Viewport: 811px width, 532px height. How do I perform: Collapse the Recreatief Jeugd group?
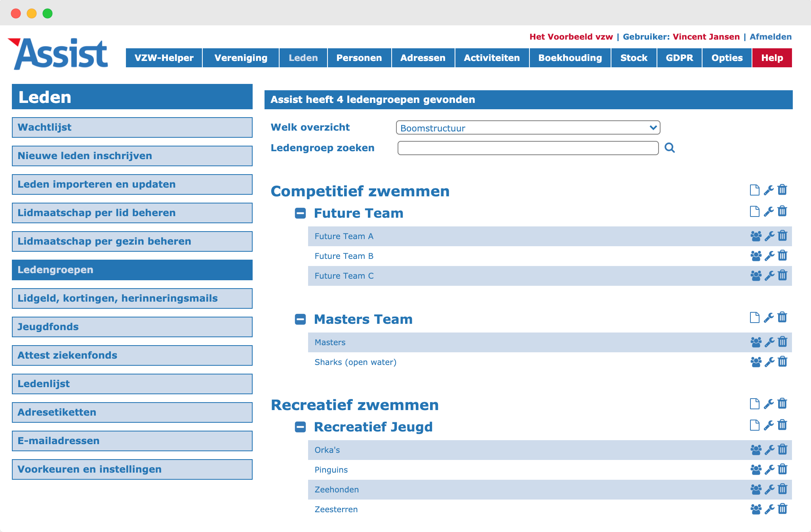click(x=301, y=427)
